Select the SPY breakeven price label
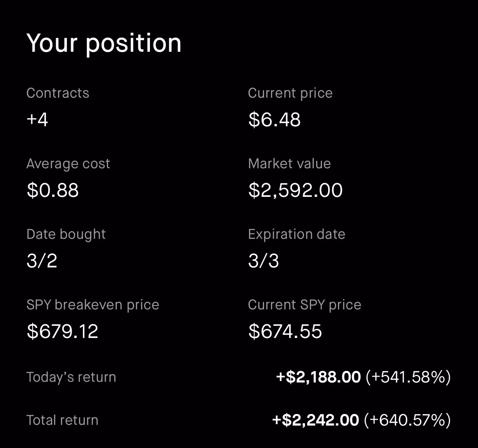This screenshot has width=478, height=448. pos(93,305)
